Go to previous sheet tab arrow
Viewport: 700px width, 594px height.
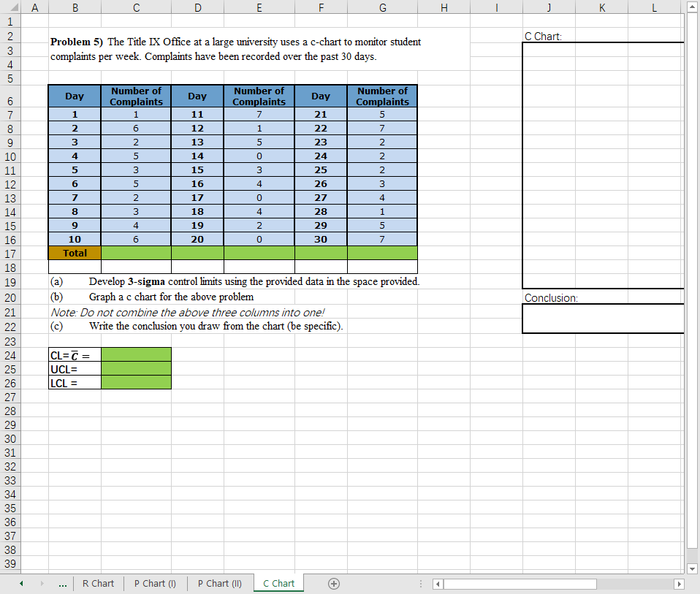(x=21, y=583)
